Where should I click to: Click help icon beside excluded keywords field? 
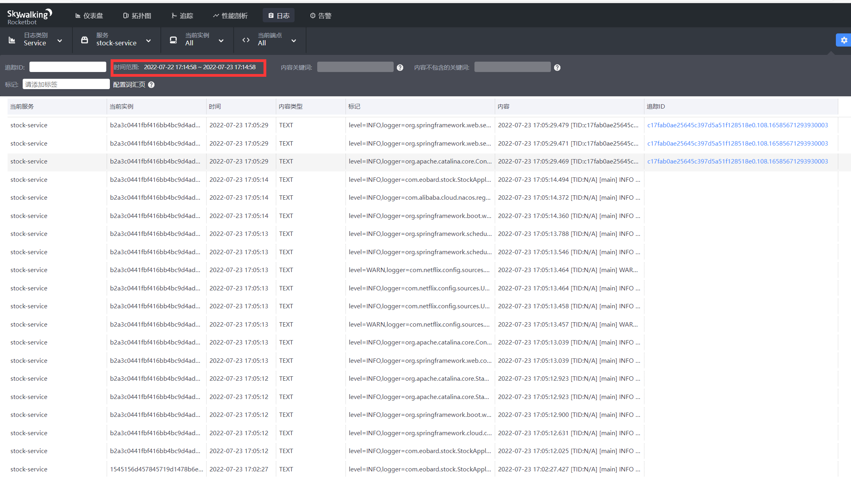[557, 68]
